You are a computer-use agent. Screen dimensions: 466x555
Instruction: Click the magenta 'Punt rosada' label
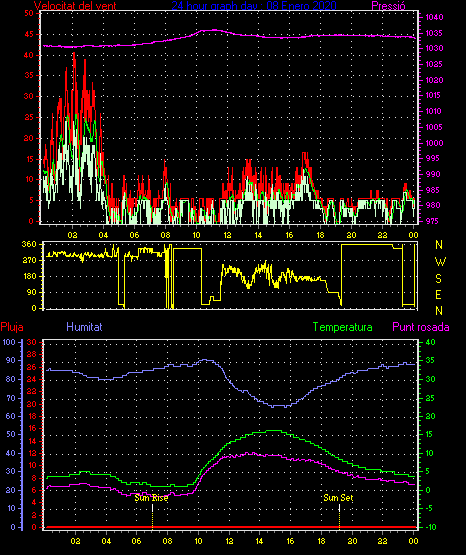coord(421,327)
